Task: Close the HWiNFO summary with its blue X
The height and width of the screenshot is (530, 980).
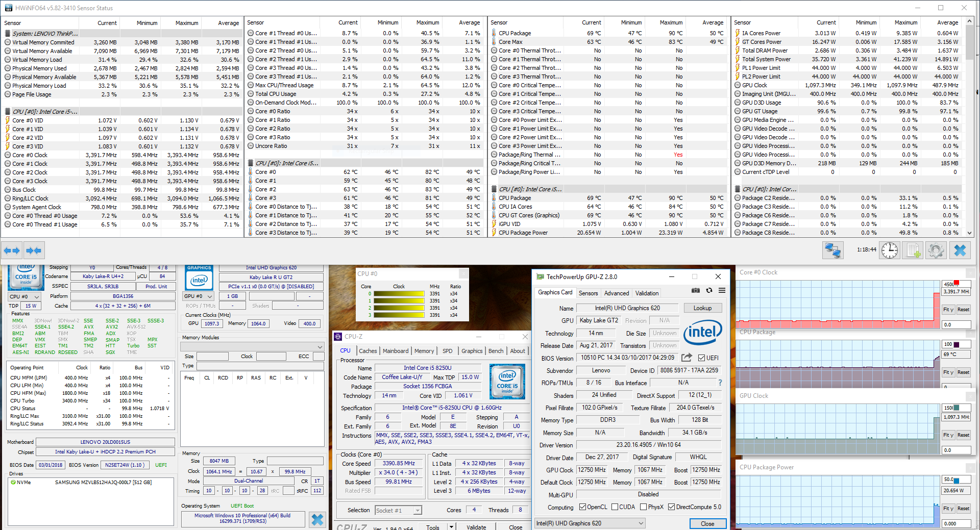Action: [317, 519]
